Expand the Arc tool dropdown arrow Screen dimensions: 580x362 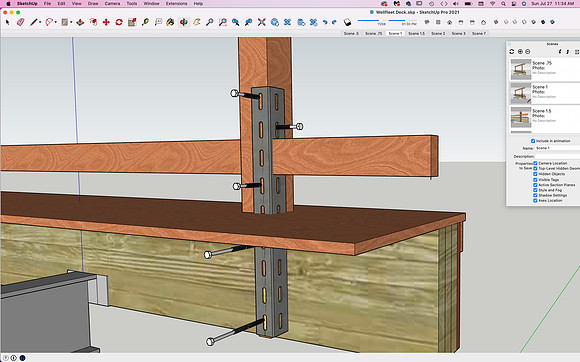55,22
